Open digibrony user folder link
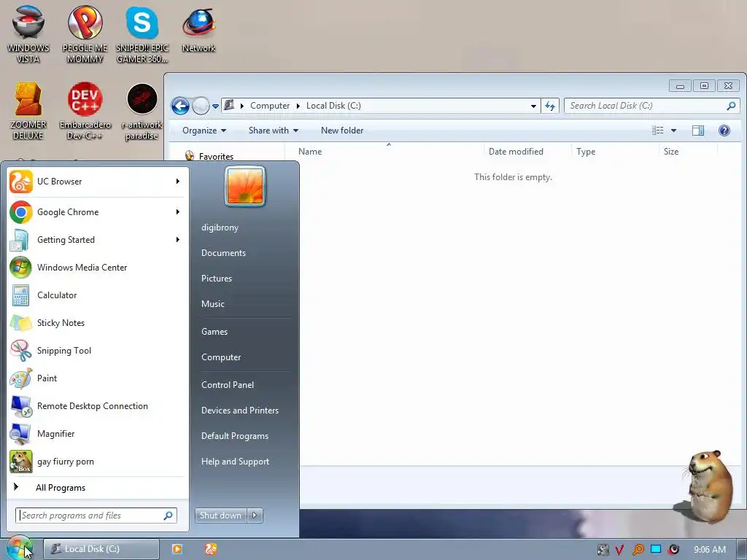Screen dimensions: 747x560 [220, 227]
